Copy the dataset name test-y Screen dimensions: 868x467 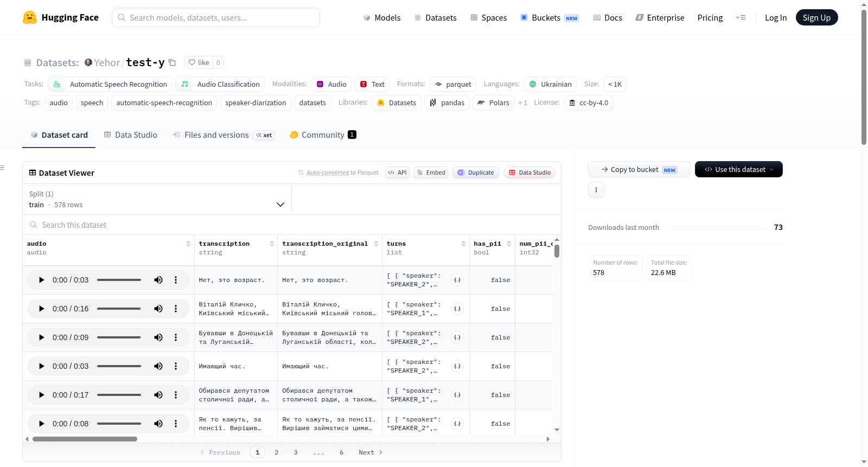172,62
